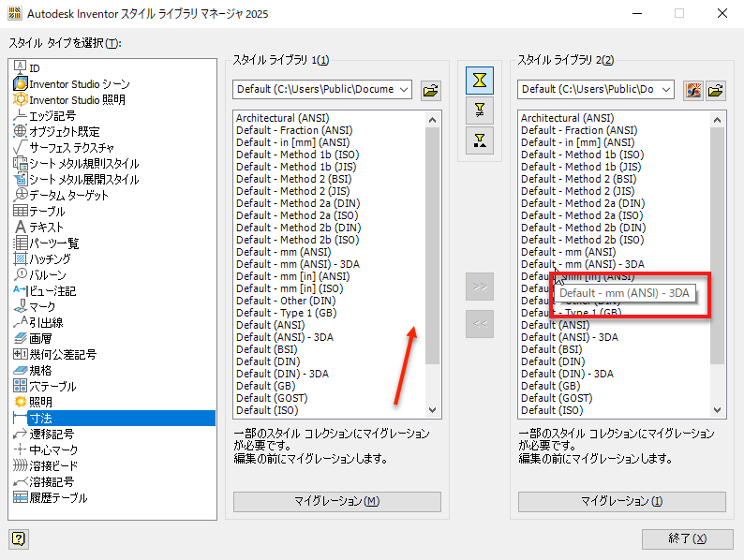The width and height of the screenshot is (744, 560).
Task: Toggle show differing styles filter
Action: tap(480, 110)
